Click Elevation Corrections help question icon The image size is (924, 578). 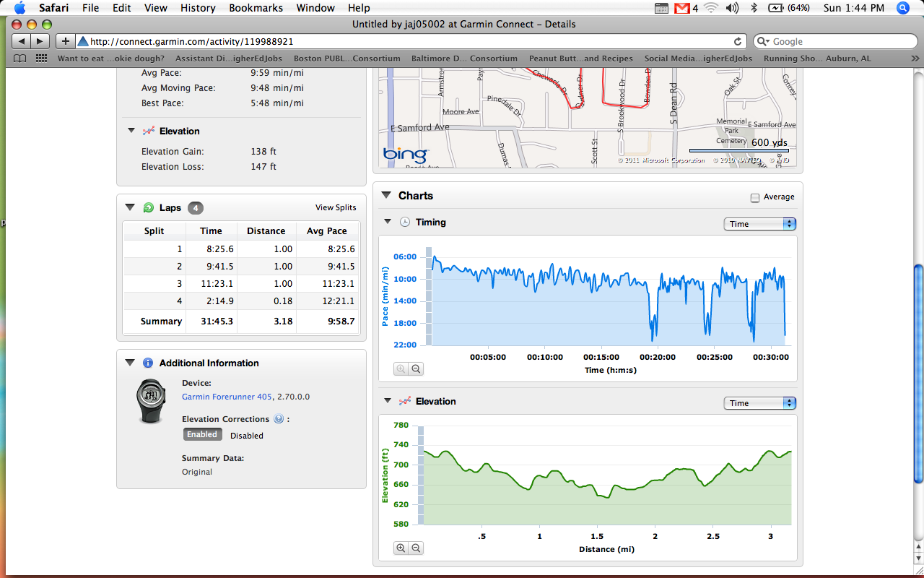point(278,419)
